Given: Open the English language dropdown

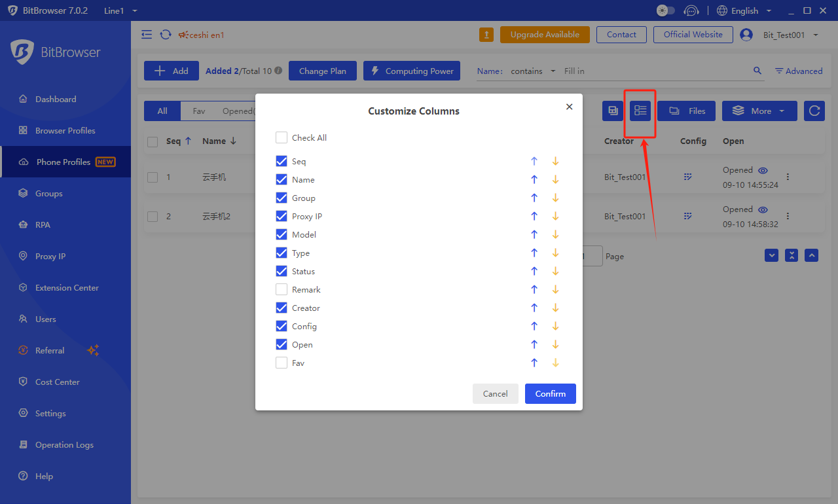Looking at the screenshot, I should 744,10.
